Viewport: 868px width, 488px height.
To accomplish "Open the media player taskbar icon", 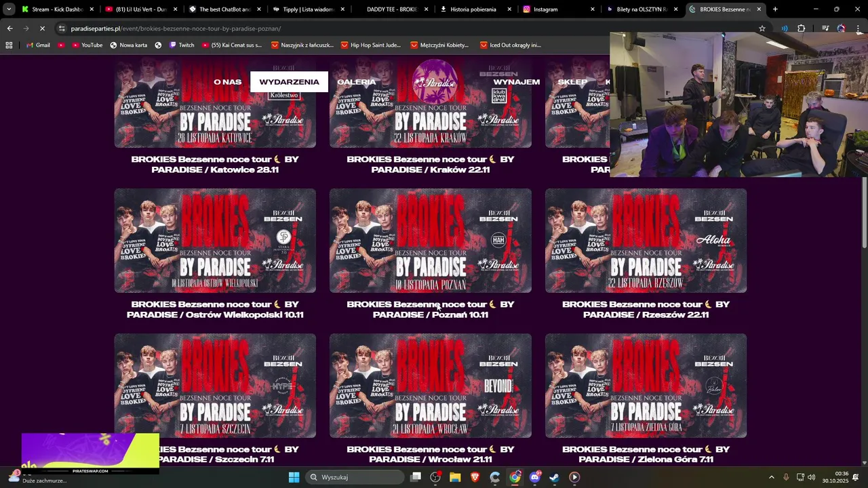I will [574, 477].
